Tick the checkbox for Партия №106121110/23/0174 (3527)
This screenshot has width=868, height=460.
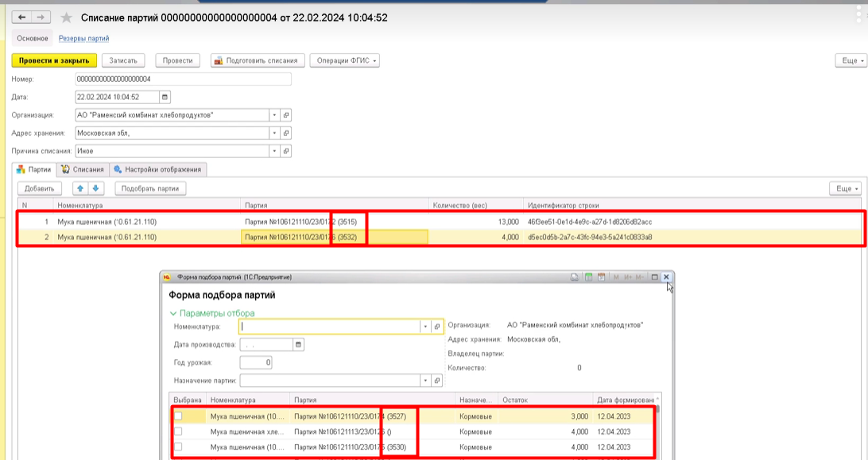[178, 416]
